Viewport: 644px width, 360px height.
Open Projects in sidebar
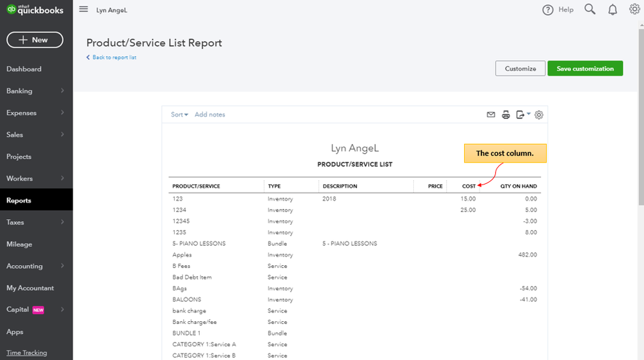pos(19,157)
